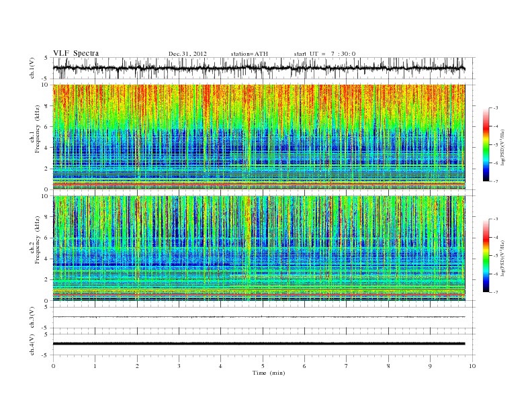Select the 'ch.1(V)' waveform axis label
Screen dimensions: 532x411
point(32,68)
